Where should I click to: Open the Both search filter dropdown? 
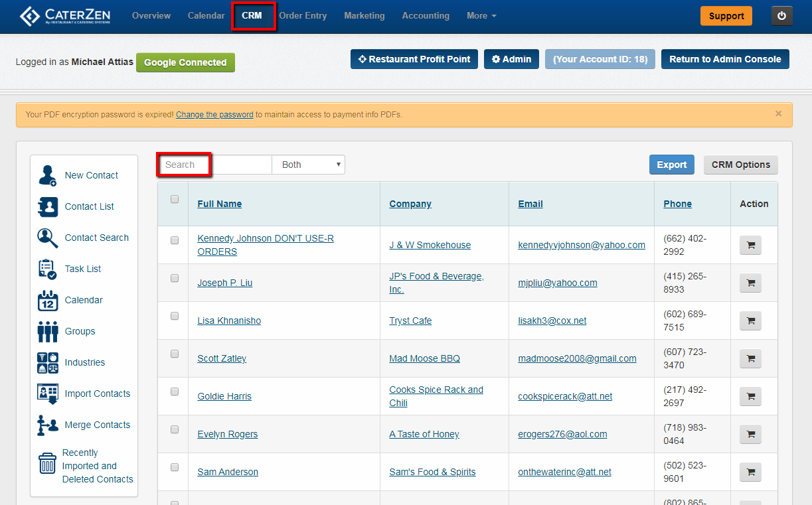[308, 165]
